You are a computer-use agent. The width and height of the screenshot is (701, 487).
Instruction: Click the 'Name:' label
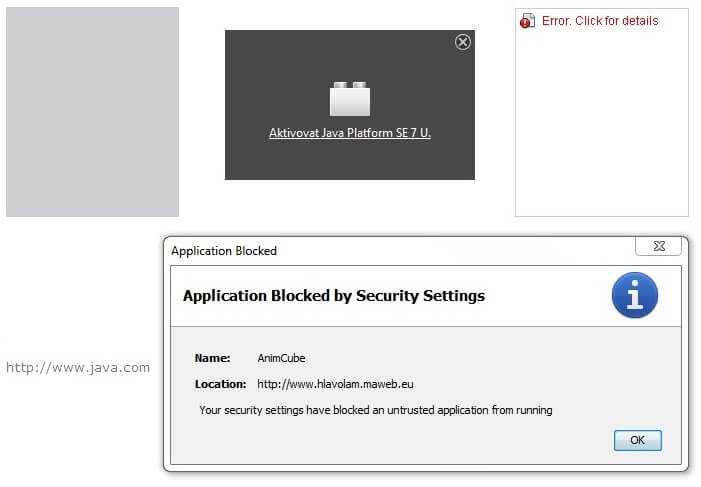point(212,358)
